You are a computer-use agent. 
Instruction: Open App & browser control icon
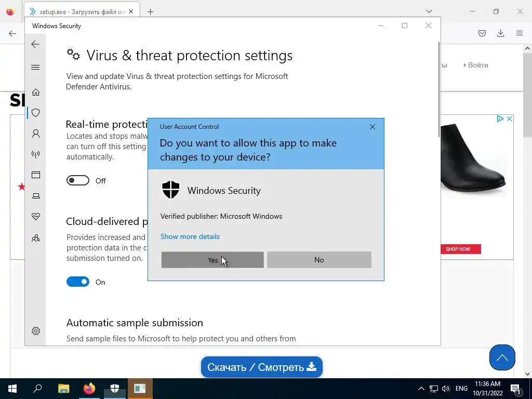click(x=36, y=175)
